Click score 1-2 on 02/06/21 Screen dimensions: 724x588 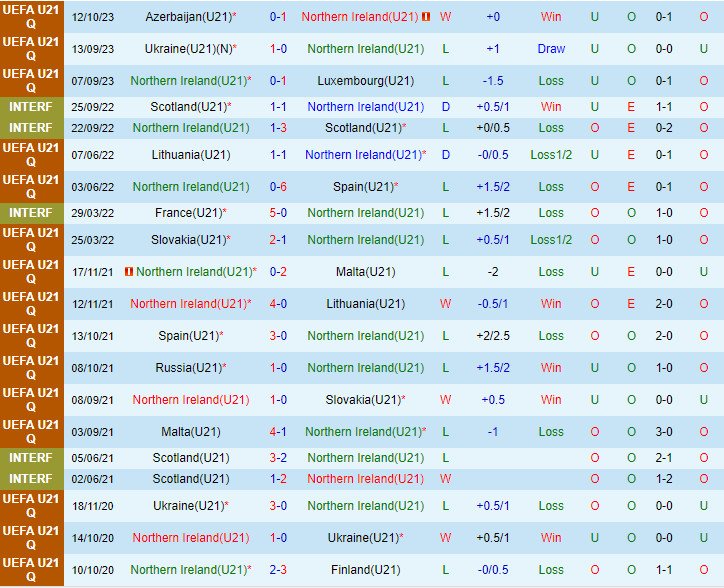278,479
